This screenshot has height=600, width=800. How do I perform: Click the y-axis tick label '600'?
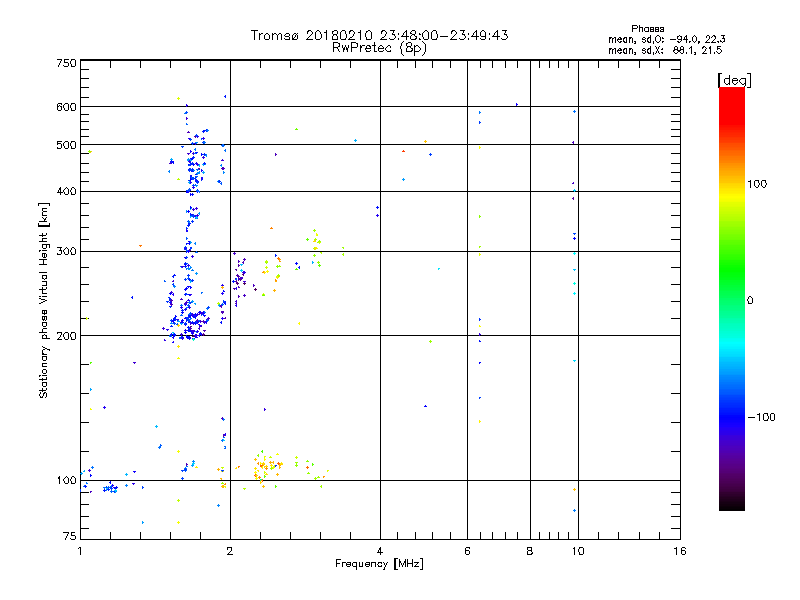pyautogui.click(x=66, y=107)
